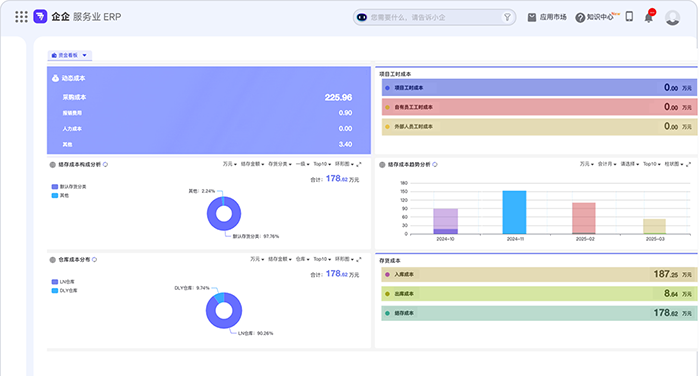The image size is (700, 376).
Task: Open 存货分类 dropdown in 结存成本构成分析
Action: coord(280,164)
